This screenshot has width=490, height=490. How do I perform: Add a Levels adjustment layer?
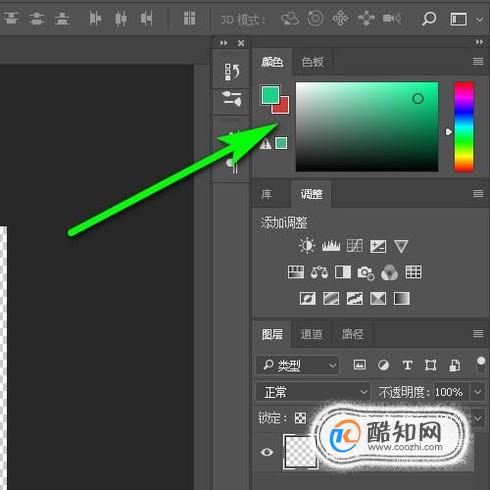click(x=331, y=246)
